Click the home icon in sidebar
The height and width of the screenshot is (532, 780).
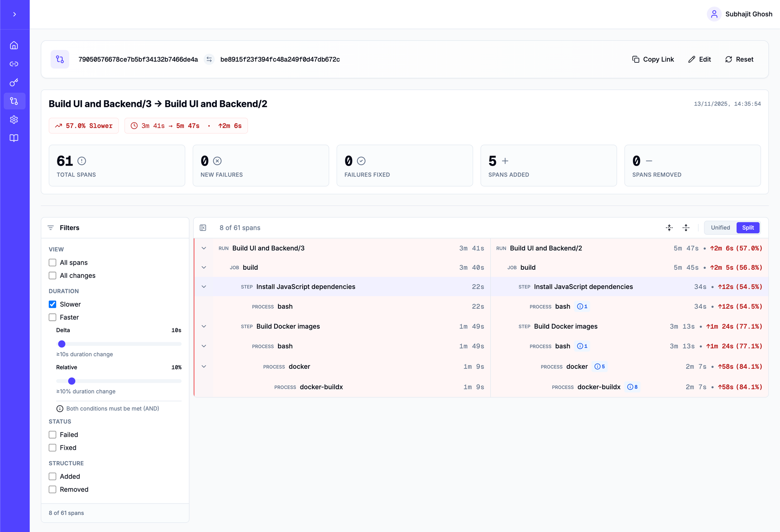click(14, 45)
